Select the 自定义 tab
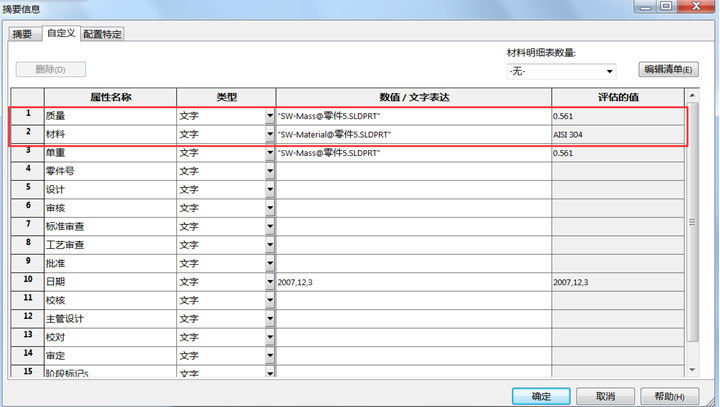720x407 pixels. (60, 33)
